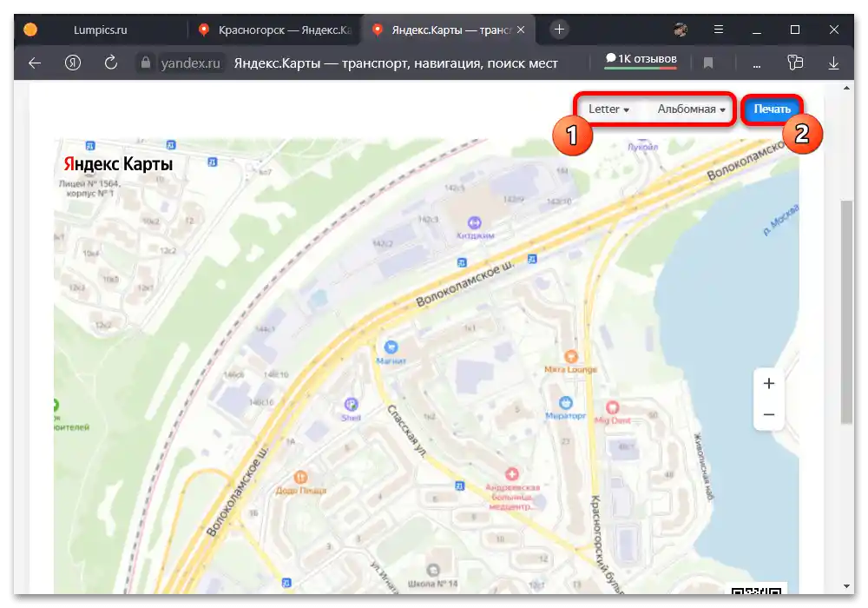The image size is (868, 608).
Task: Click the р. Москва river label
Action: click(x=781, y=220)
